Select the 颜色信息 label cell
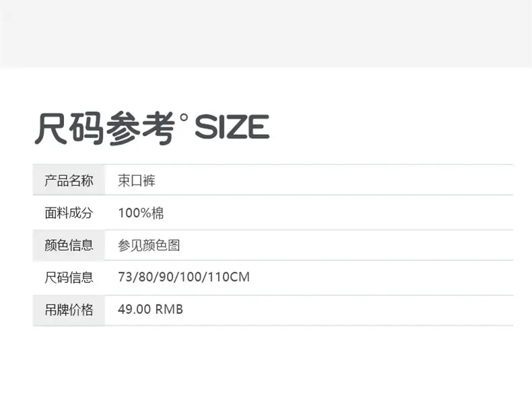 click(x=69, y=245)
